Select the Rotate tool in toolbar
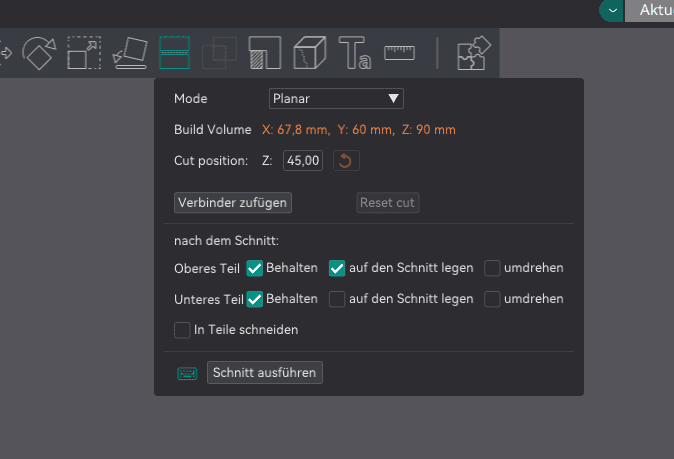Screen dimensions: 674x459 pos(38,53)
